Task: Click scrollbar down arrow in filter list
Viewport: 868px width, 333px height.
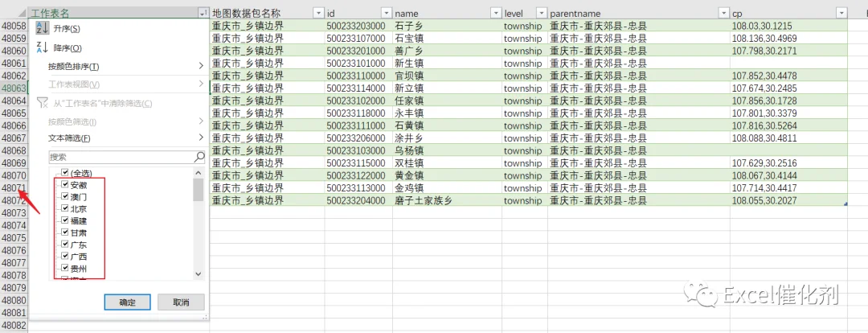Action: pos(199,274)
